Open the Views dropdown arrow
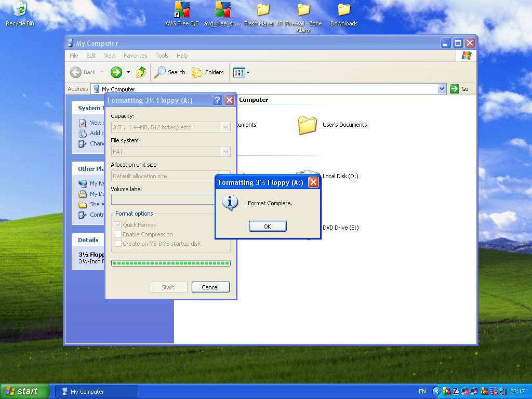The width and height of the screenshot is (532, 399). (x=248, y=72)
